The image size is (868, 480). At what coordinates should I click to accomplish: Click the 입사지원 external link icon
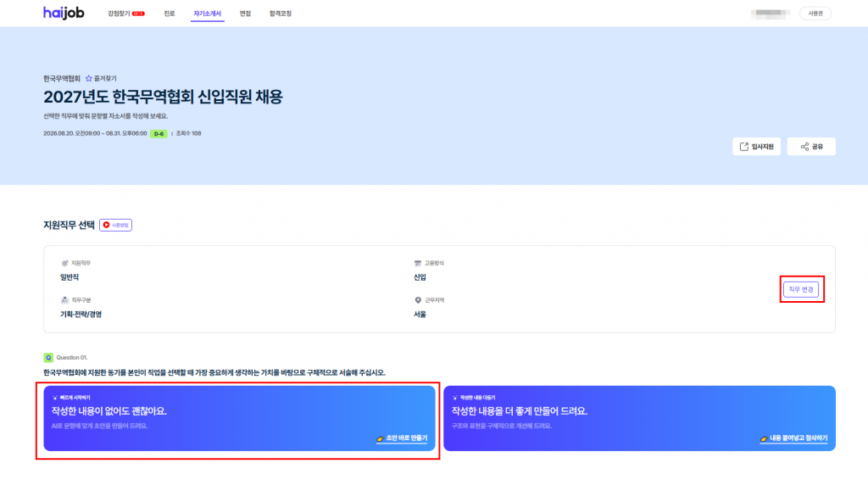pyautogui.click(x=744, y=147)
